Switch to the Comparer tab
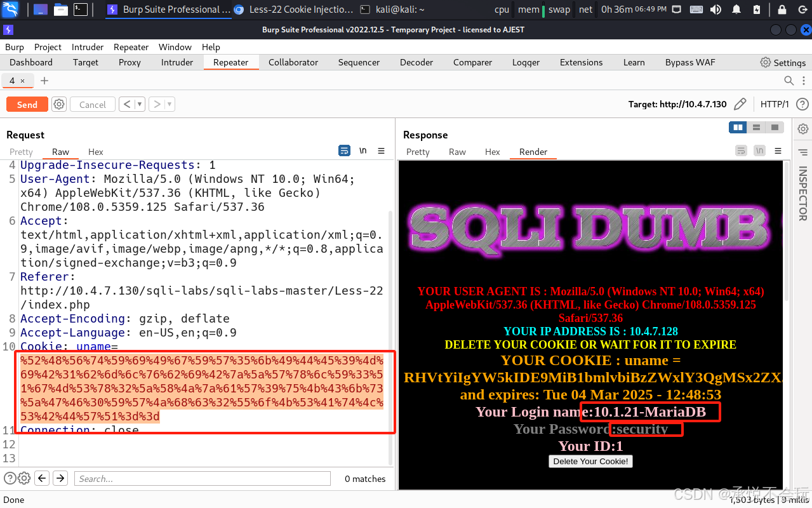 tap(472, 62)
